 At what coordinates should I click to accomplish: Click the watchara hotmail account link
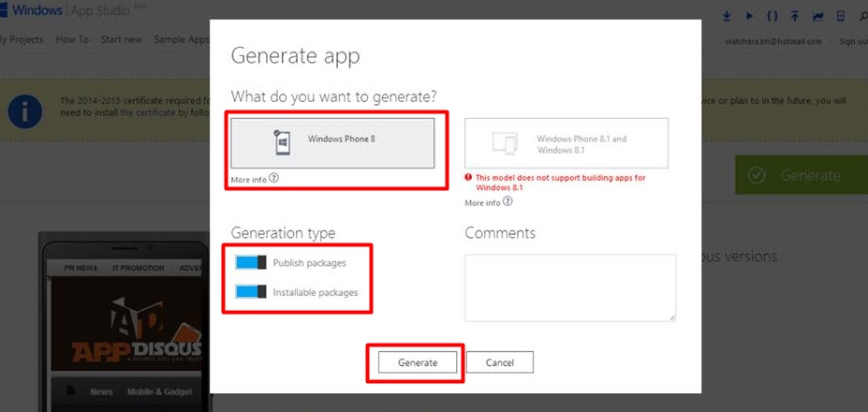(773, 41)
